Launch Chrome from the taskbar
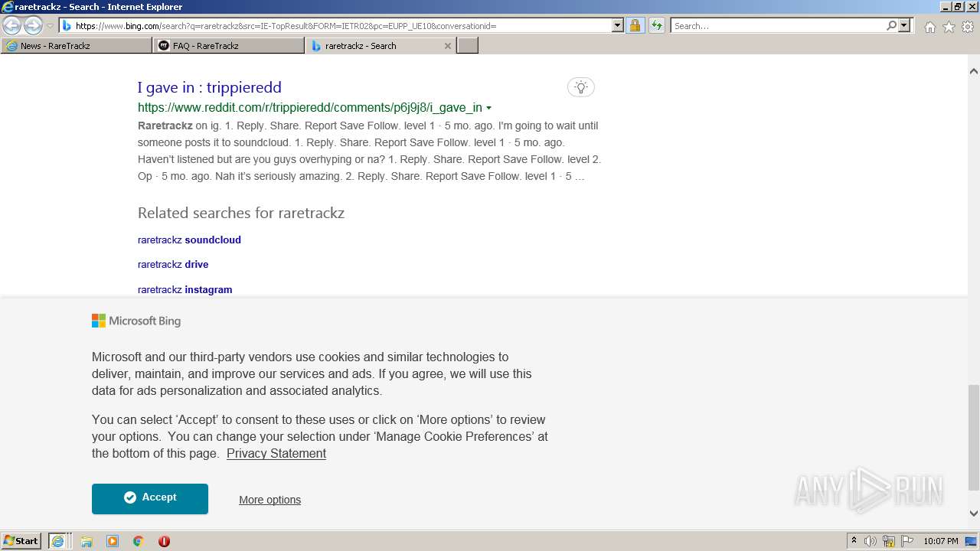 138,541
